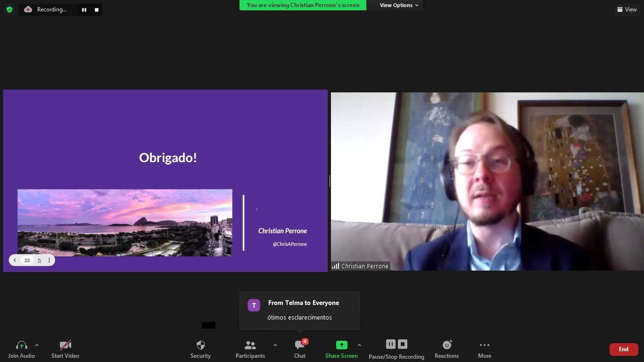644x362 pixels.
Task: Go to previous slide in presentation
Action: pos(15,260)
